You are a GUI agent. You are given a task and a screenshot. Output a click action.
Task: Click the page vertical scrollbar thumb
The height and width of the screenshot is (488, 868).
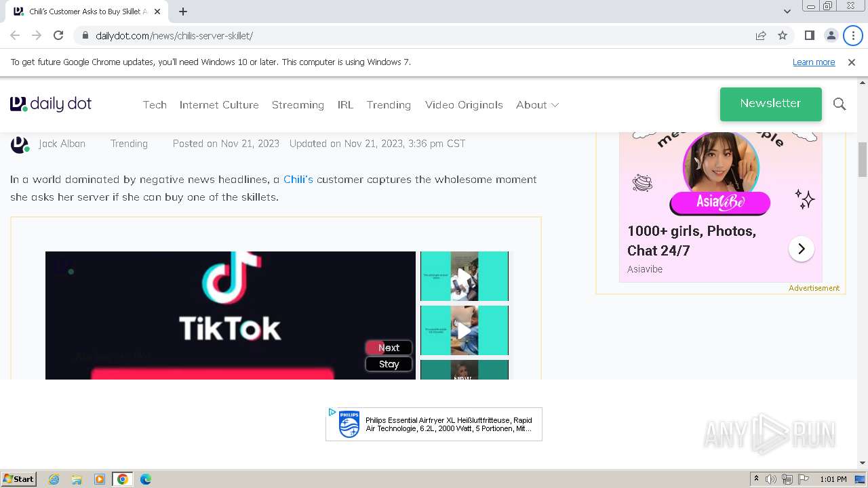pos(863,159)
